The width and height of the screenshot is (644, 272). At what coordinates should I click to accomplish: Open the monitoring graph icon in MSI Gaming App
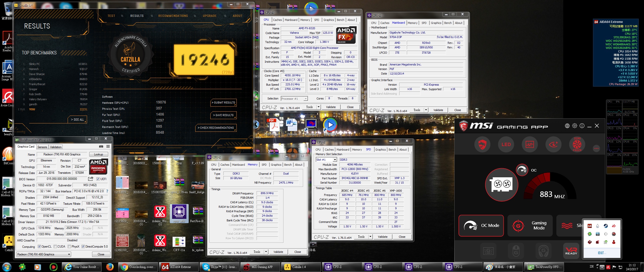pyautogui.click(x=530, y=145)
